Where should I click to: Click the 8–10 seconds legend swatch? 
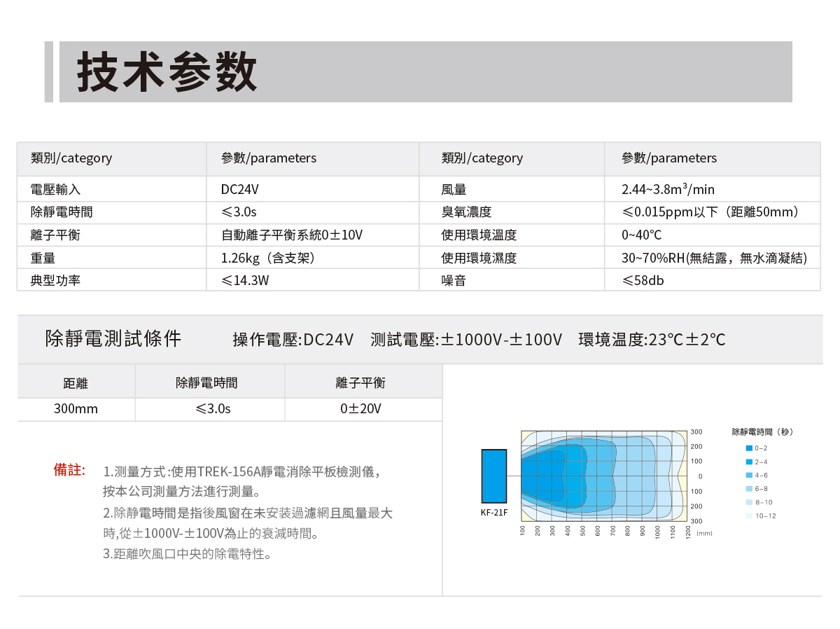coord(749,502)
